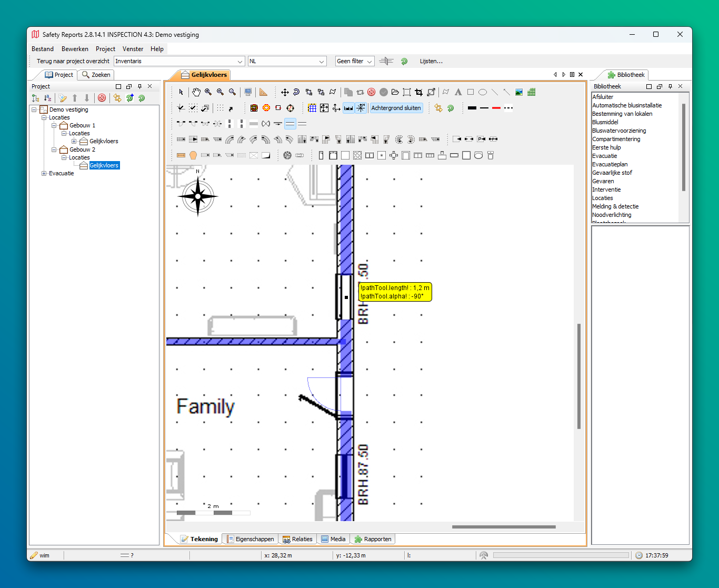The width and height of the screenshot is (719, 588).
Task: Open the Geen filter dropdown
Action: 355,61
